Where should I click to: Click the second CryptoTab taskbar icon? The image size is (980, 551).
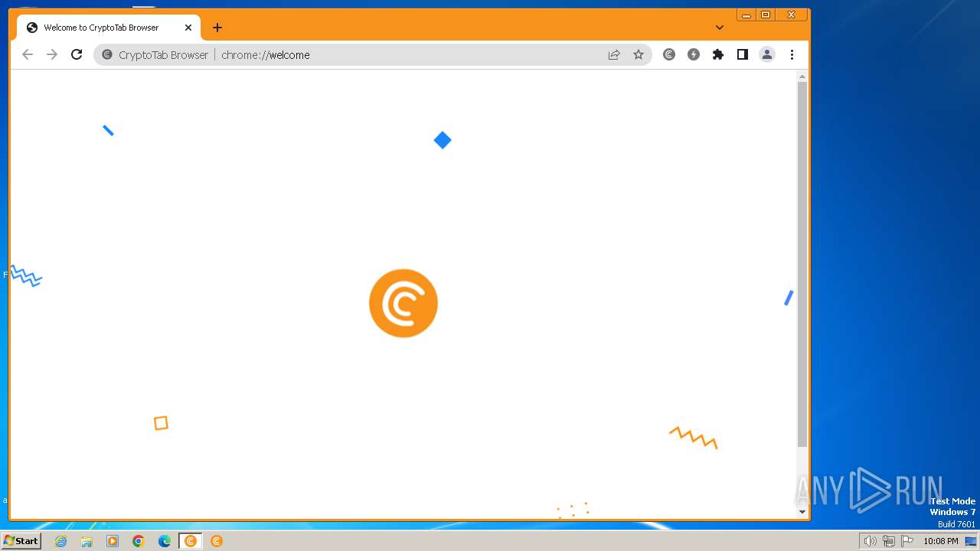[x=217, y=541]
